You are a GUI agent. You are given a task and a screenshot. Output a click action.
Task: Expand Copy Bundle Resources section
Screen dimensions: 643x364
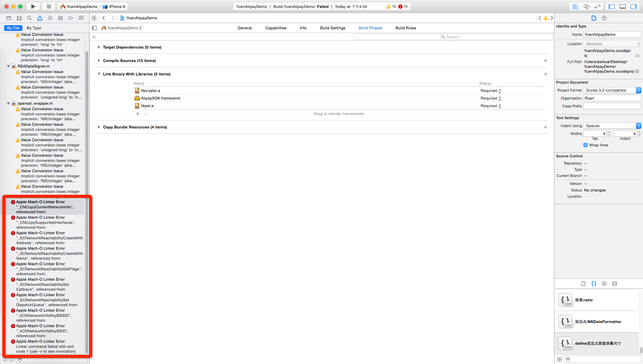(99, 127)
